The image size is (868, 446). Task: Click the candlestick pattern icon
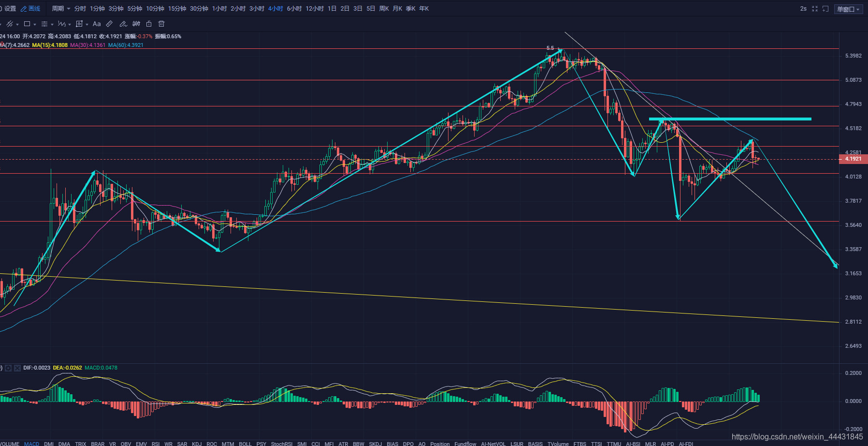pyautogui.click(x=136, y=24)
